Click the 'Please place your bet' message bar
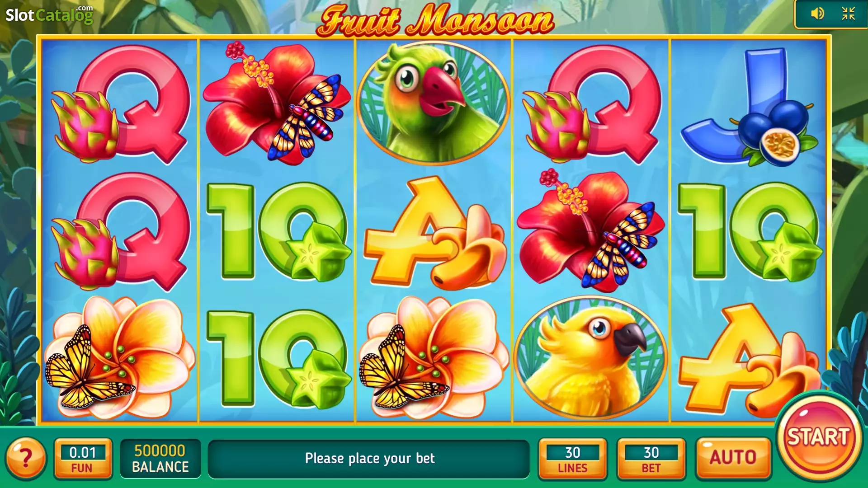868x488 pixels. 369,459
